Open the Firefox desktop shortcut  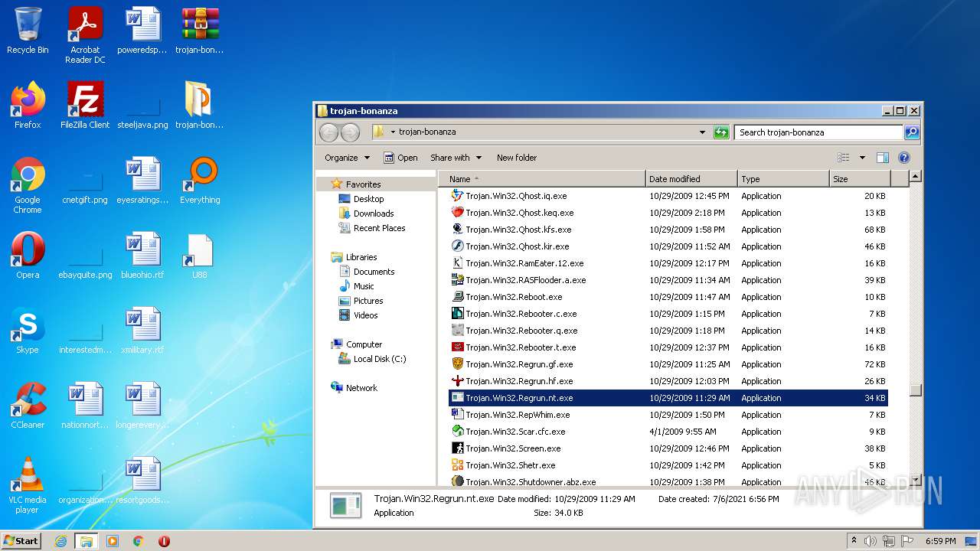pyautogui.click(x=28, y=106)
